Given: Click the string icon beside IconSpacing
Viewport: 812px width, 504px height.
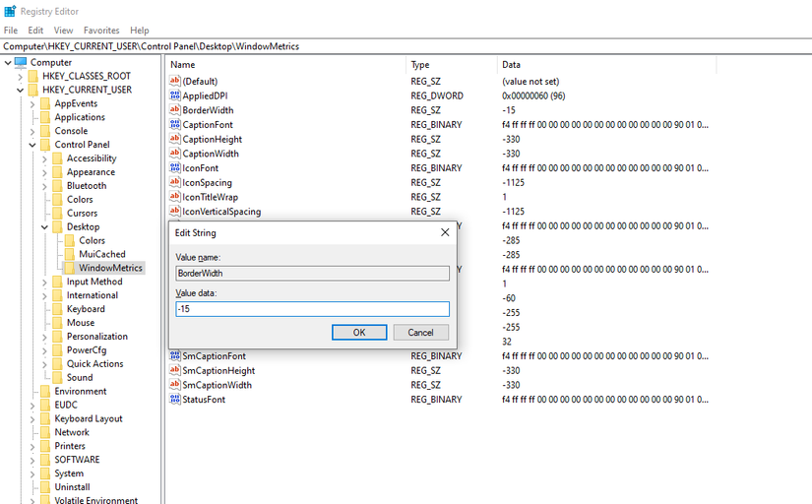Looking at the screenshot, I should click(175, 182).
